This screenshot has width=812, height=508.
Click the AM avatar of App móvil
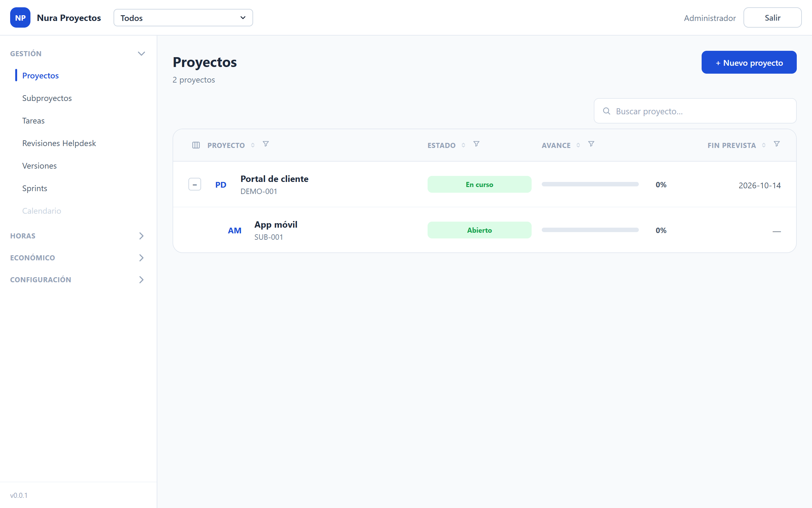click(234, 230)
